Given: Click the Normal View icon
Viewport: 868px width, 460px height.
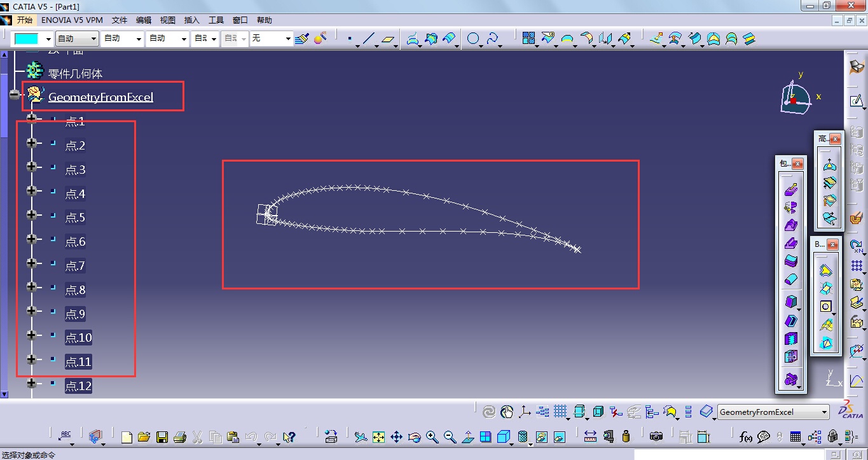Looking at the screenshot, I should point(468,437).
